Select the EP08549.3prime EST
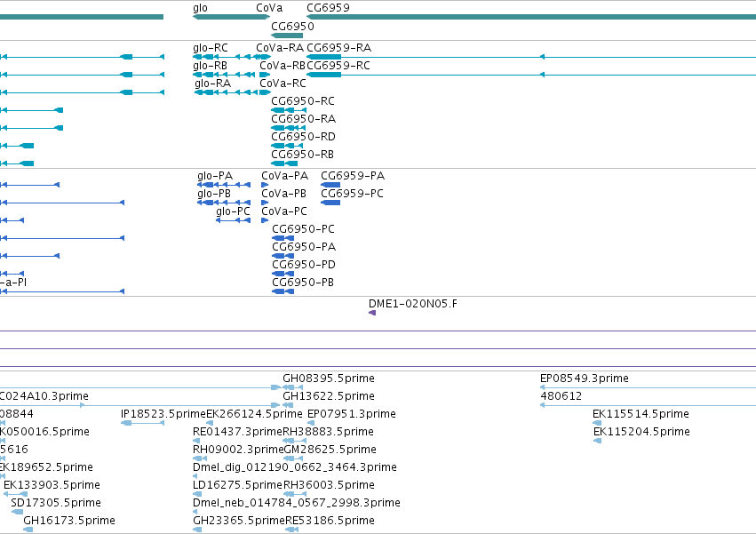The width and height of the screenshot is (756, 534). 648,387
